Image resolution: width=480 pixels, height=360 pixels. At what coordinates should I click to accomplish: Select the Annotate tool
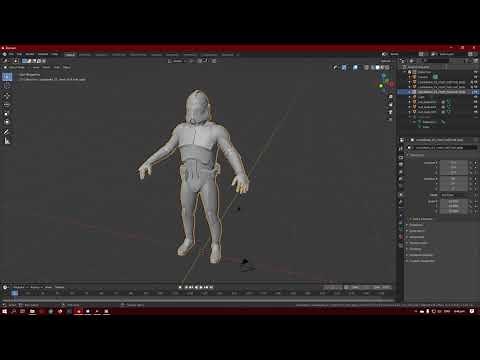click(7, 132)
